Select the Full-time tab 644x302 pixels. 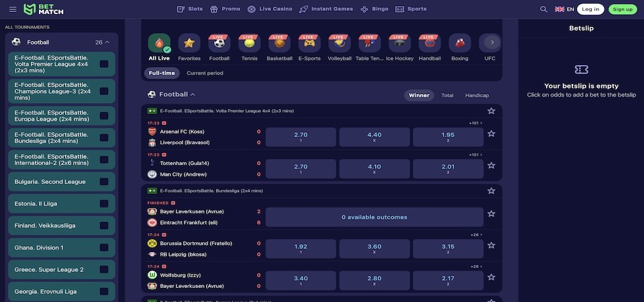(x=162, y=73)
